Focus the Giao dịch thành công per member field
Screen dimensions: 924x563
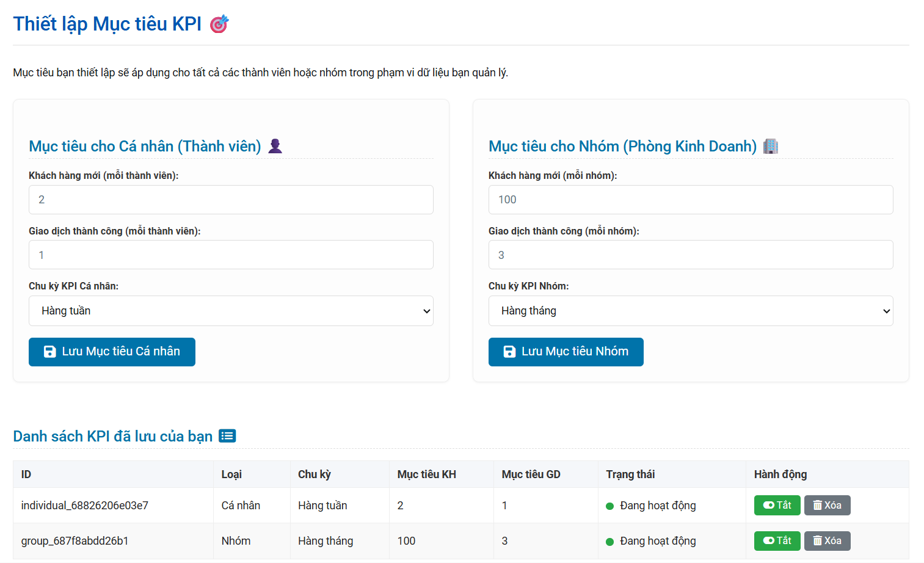231,255
